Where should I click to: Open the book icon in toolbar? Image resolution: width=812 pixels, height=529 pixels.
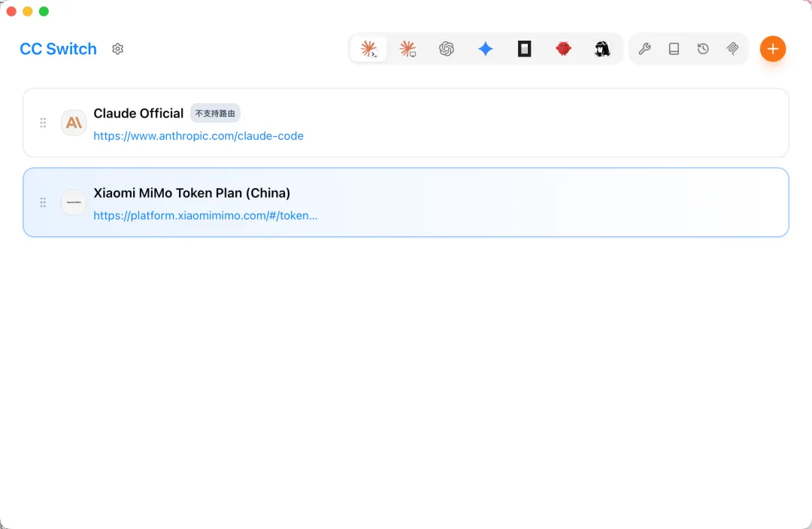pyautogui.click(x=674, y=49)
